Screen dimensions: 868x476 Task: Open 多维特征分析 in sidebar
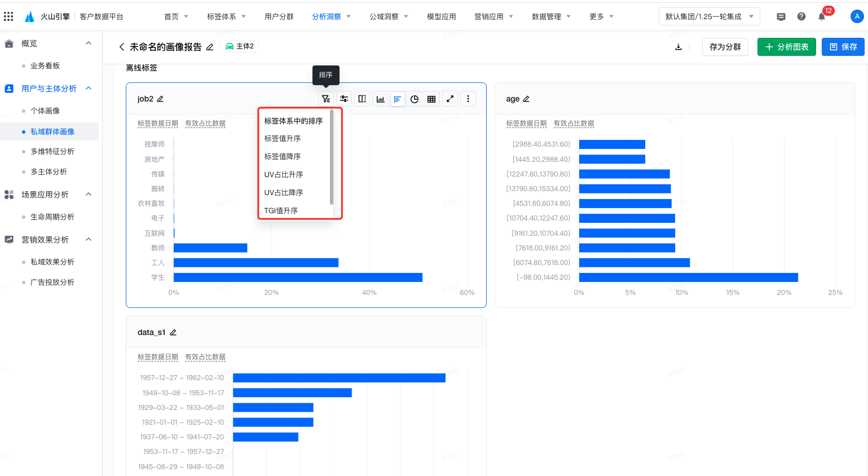point(52,152)
